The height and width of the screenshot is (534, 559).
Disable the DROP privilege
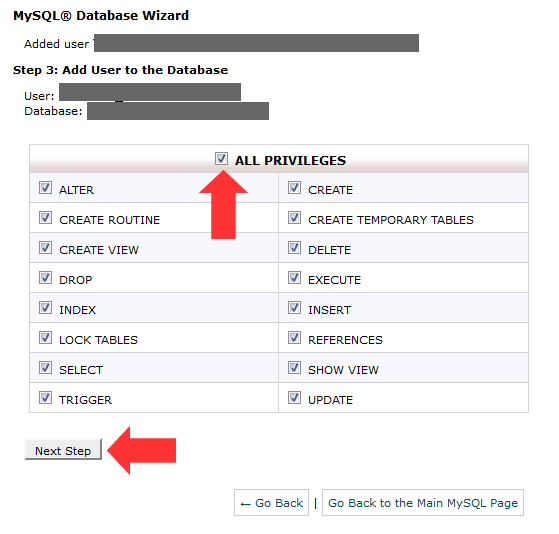45,278
